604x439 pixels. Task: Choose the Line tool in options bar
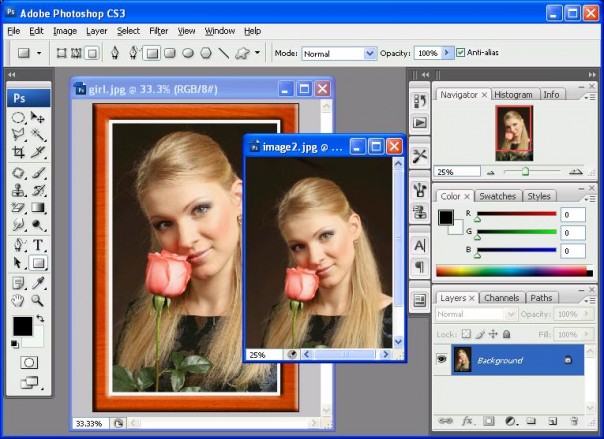click(x=222, y=52)
